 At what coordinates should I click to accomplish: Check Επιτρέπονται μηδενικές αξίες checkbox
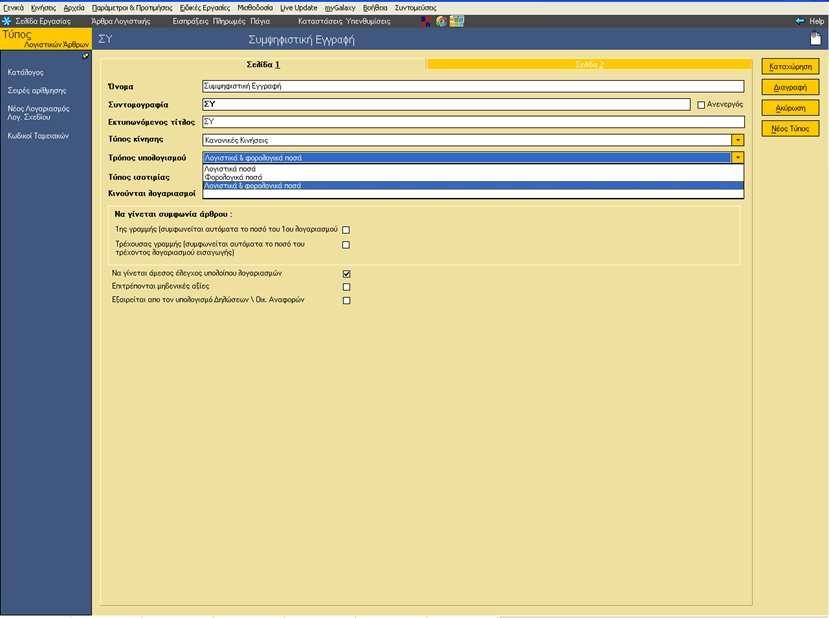coord(346,287)
